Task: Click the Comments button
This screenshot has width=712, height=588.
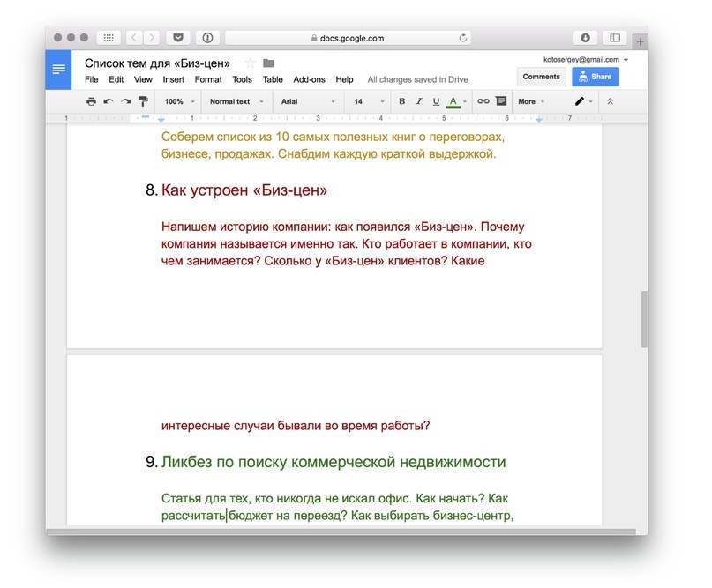Action: [541, 77]
